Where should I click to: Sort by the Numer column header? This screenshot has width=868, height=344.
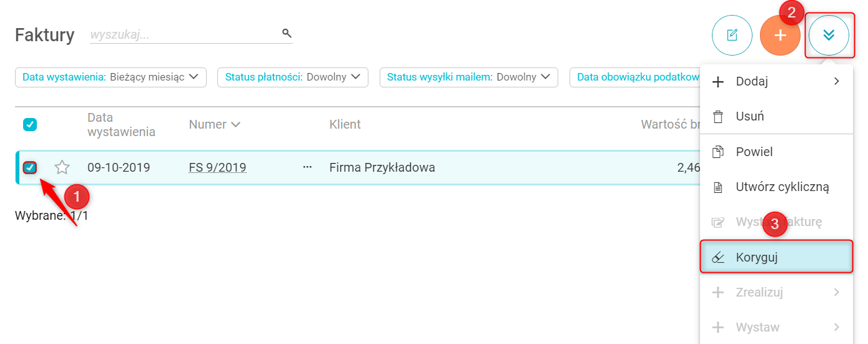214,124
